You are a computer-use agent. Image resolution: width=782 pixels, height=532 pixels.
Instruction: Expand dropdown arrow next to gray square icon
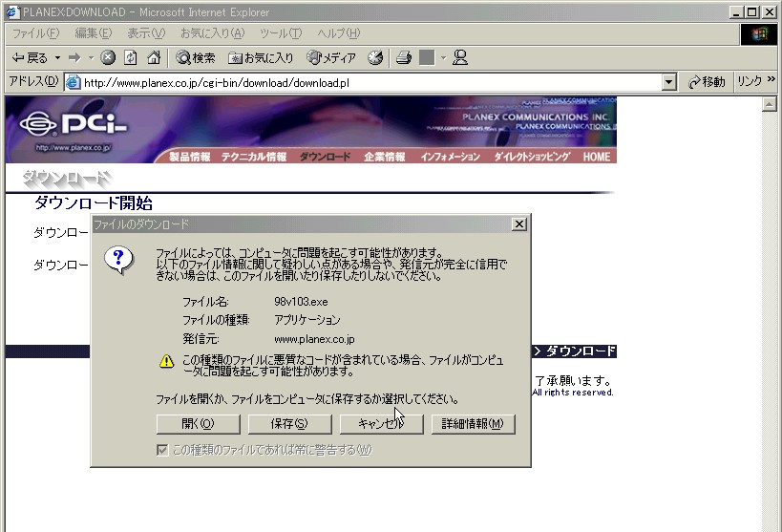pyautogui.click(x=443, y=58)
